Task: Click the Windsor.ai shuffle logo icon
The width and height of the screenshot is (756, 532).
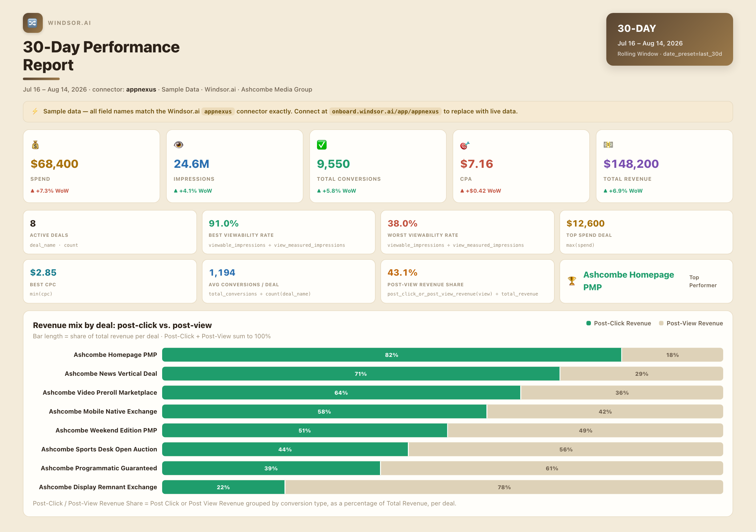Action: (x=32, y=23)
